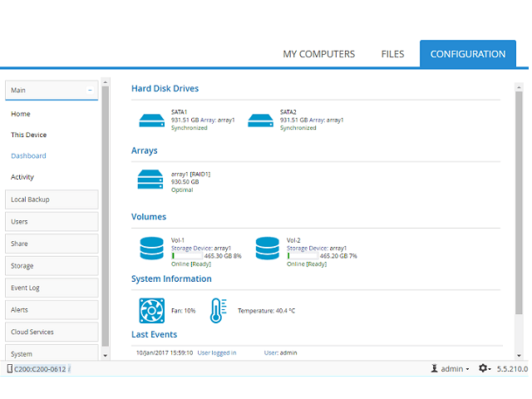
Task: Open Dashboard in the sidebar
Action: point(28,156)
